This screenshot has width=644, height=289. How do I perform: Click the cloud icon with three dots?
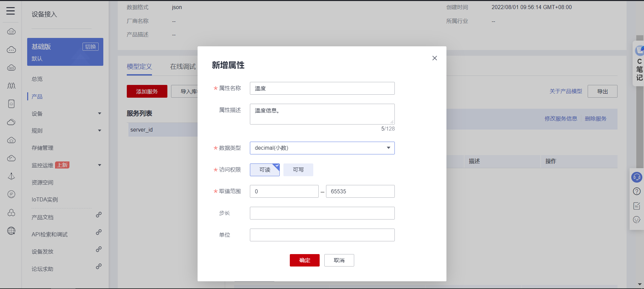tap(11, 50)
